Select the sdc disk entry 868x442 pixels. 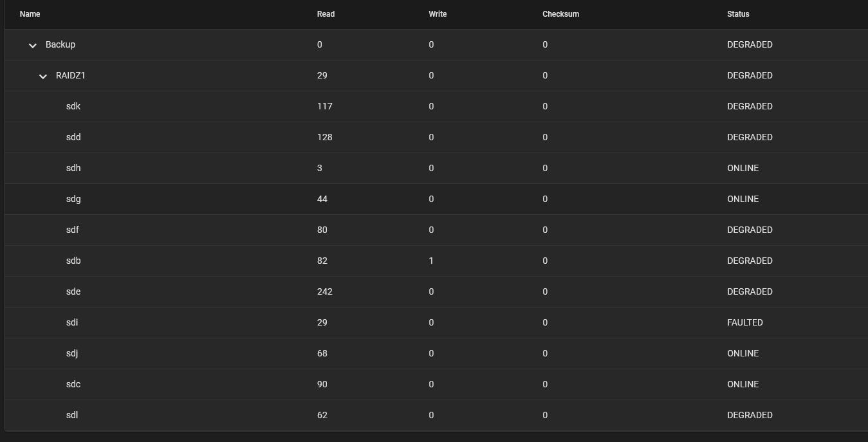point(436,385)
